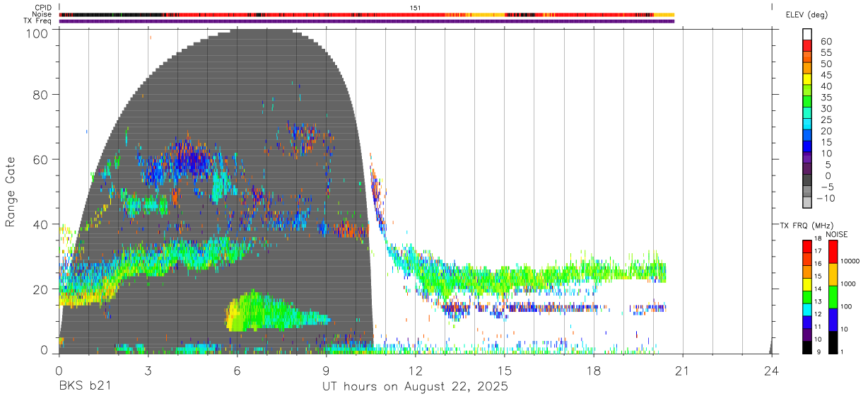The height and width of the screenshot is (401, 868).
Task: Click the black TX FRQ swatch between 10 and 9
Action: pyautogui.click(x=807, y=347)
